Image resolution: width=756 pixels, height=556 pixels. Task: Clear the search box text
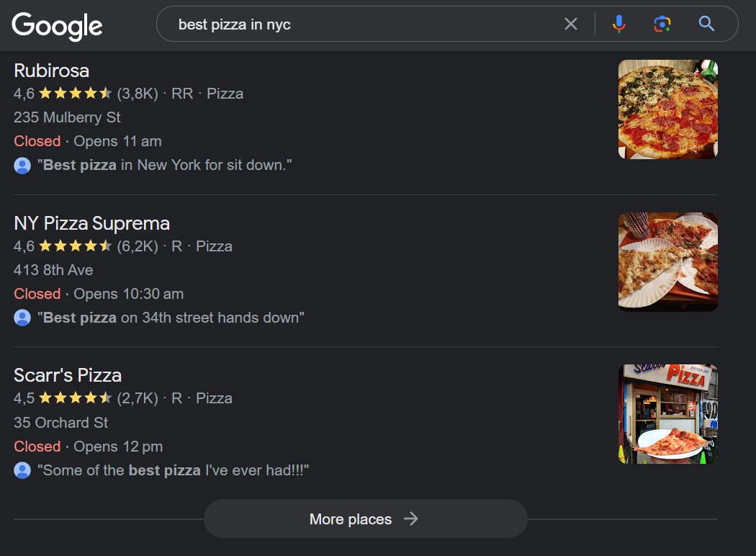click(571, 24)
